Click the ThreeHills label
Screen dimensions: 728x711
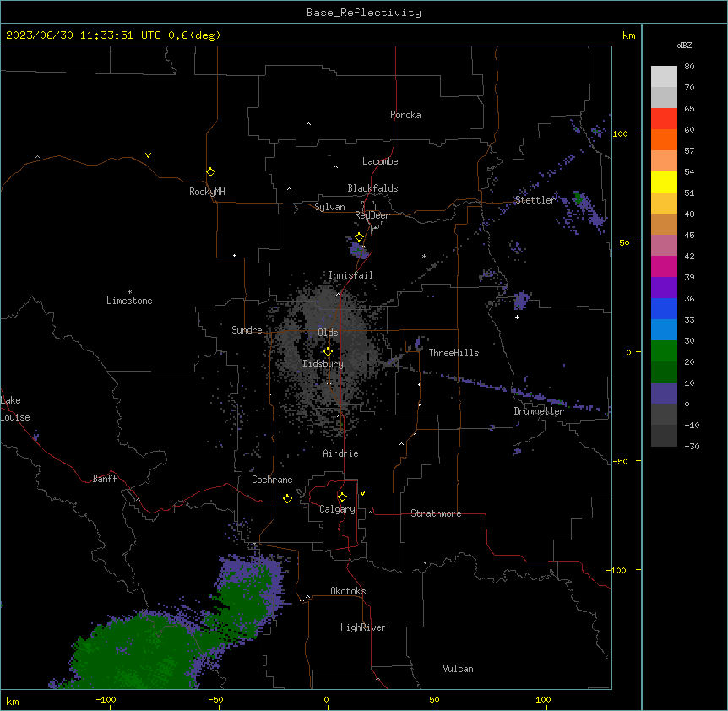point(454,353)
